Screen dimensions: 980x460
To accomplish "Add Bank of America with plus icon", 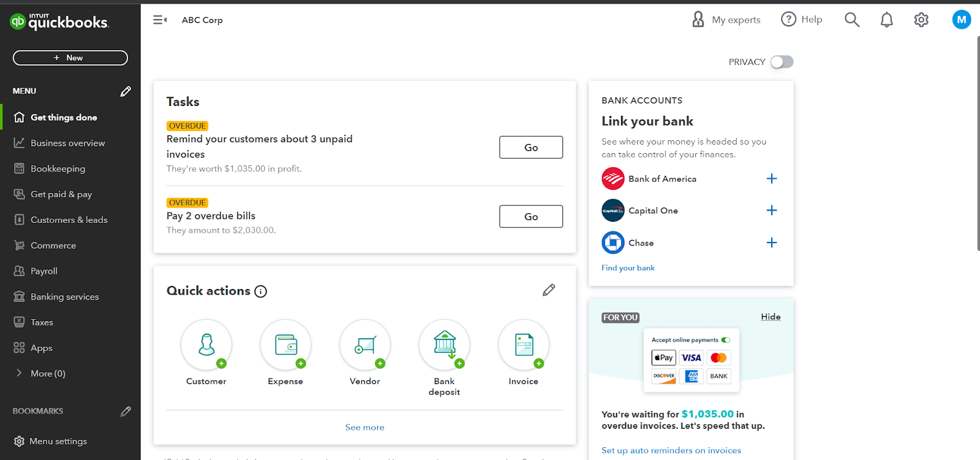I will (772, 179).
